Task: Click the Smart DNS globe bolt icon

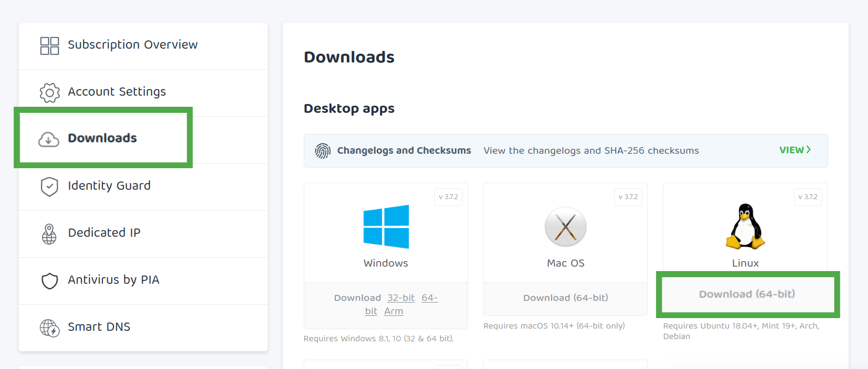Action: pos(49,328)
